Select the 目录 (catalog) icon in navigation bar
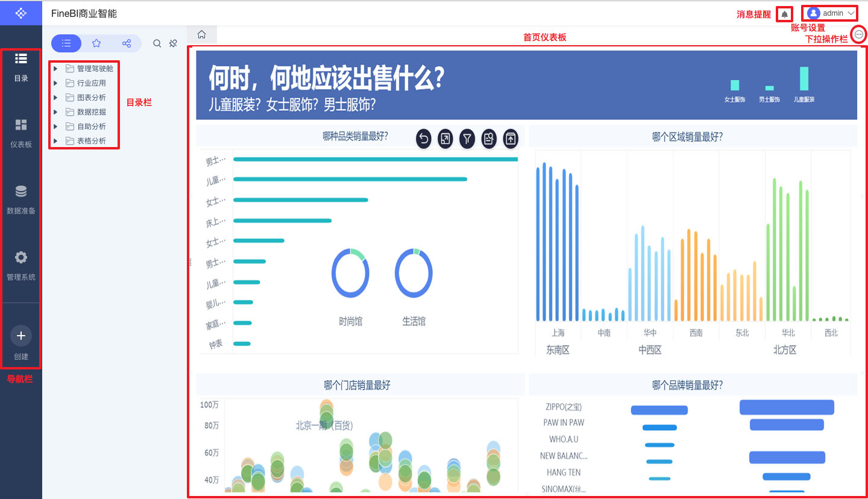 pos(21,64)
